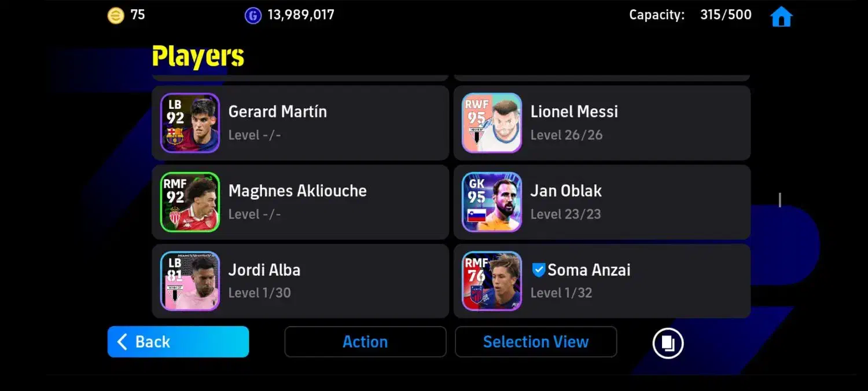Open Soma Anzai's RMF 76 card

point(492,281)
